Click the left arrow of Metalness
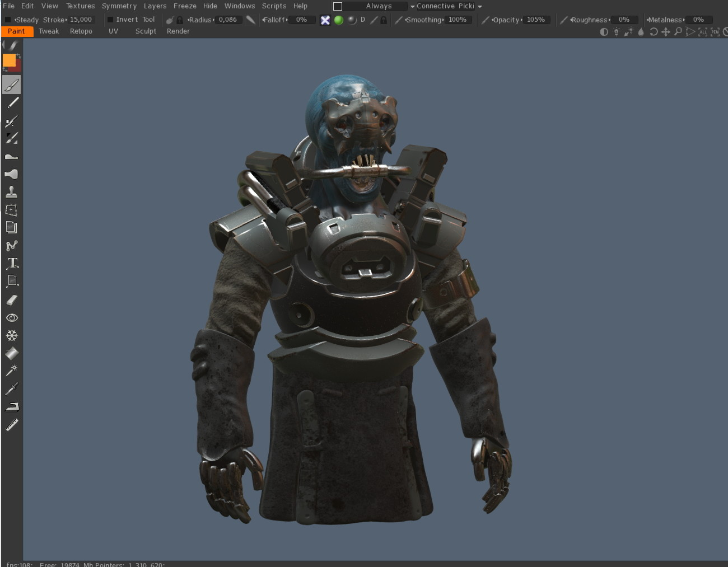This screenshot has height=567, width=728. [x=648, y=20]
